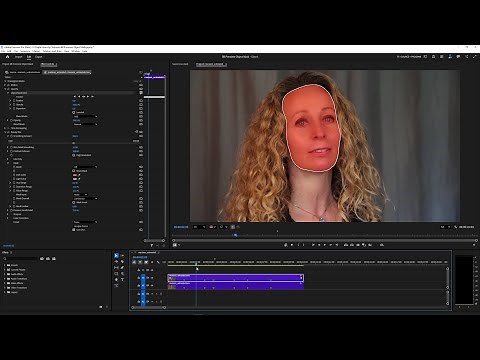The height and width of the screenshot is (360, 480).
Task: Lock the V1 video track
Action: click(x=139, y=286)
